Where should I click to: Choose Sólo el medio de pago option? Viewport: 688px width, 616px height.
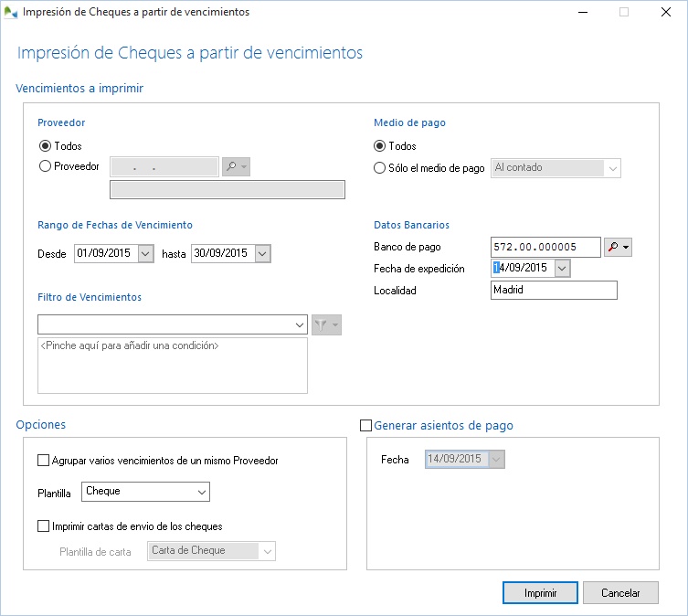[381, 168]
